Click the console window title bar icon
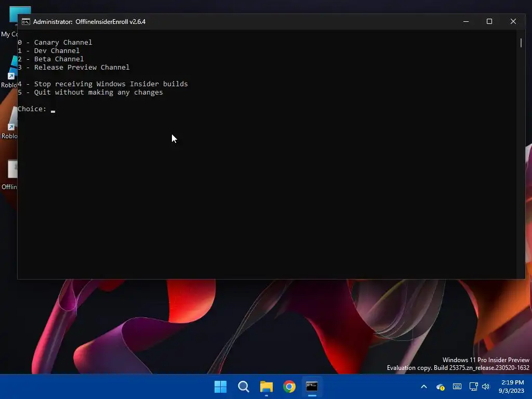The height and width of the screenshot is (399, 532). [x=26, y=22]
